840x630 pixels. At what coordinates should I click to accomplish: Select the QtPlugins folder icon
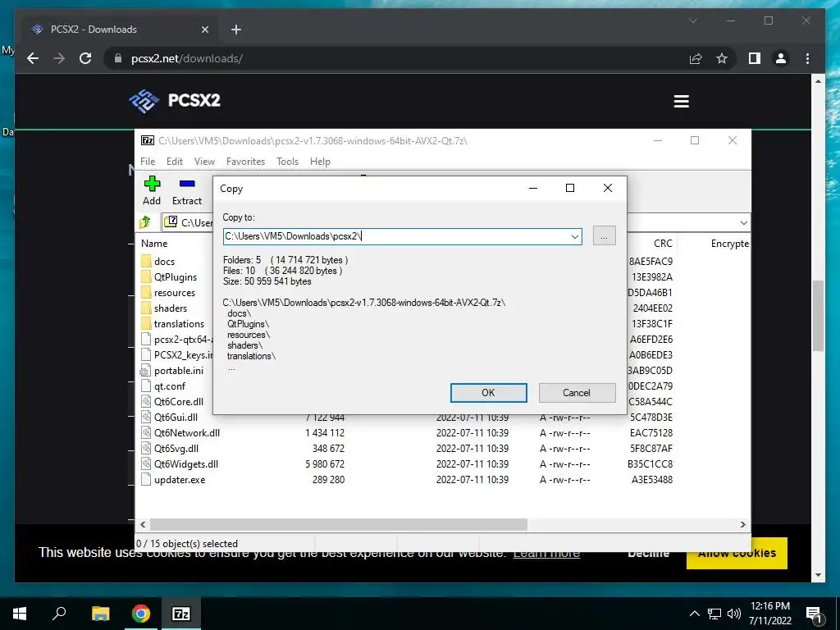pyautogui.click(x=146, y=276)
